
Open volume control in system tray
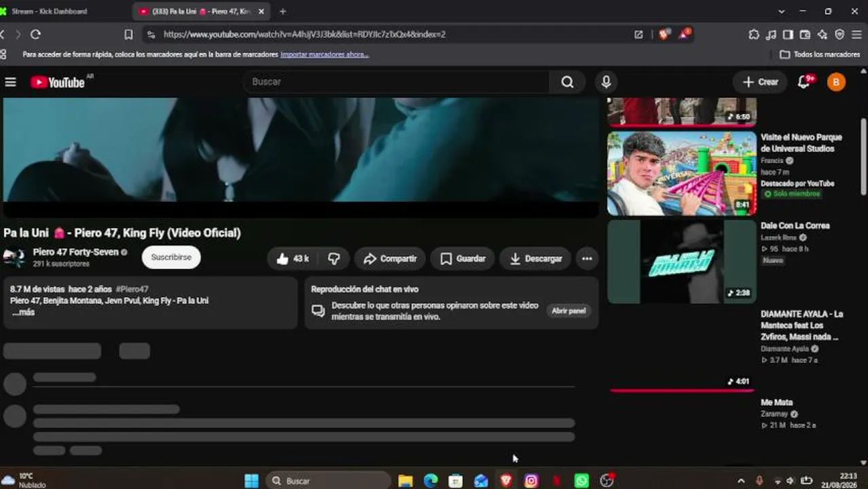pyautogui.click(x=790, y=481)
